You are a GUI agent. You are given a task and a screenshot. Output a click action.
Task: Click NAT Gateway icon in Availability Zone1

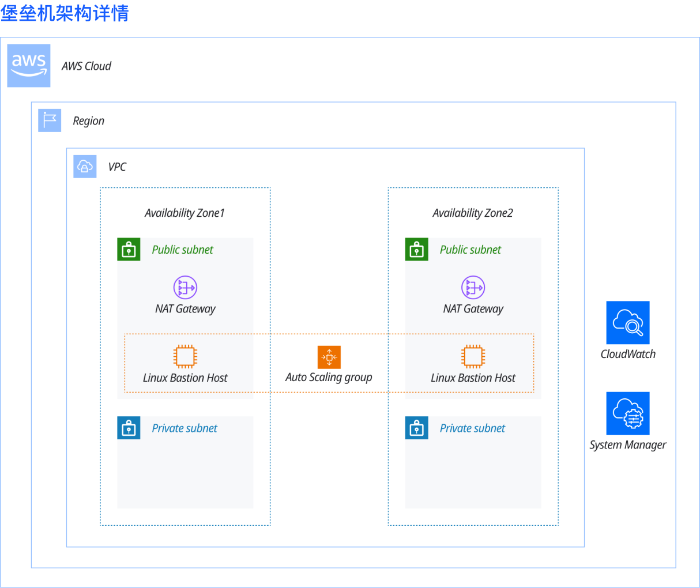point(185,287)
